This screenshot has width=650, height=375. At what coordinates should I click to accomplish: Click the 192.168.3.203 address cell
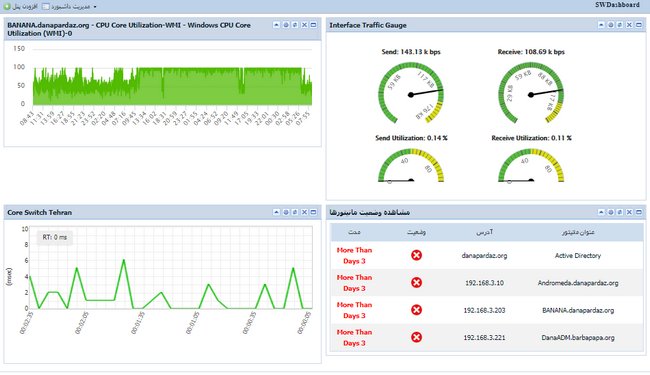(484, 310)
